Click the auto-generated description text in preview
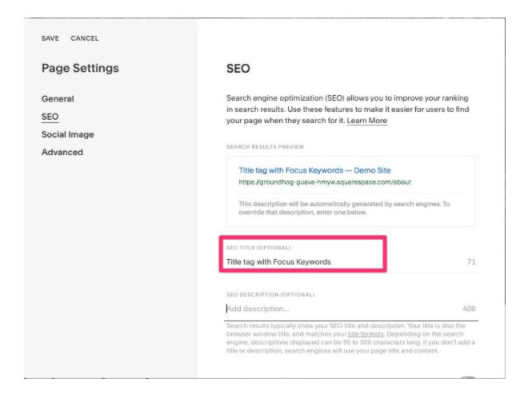This screenshot has height=398, width=532. coord(344,208)
